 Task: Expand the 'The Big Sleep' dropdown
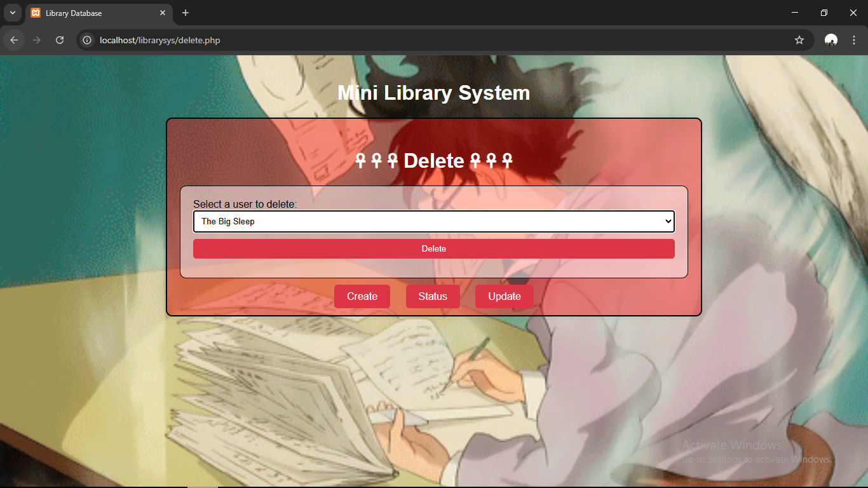[x=433, y=222]
